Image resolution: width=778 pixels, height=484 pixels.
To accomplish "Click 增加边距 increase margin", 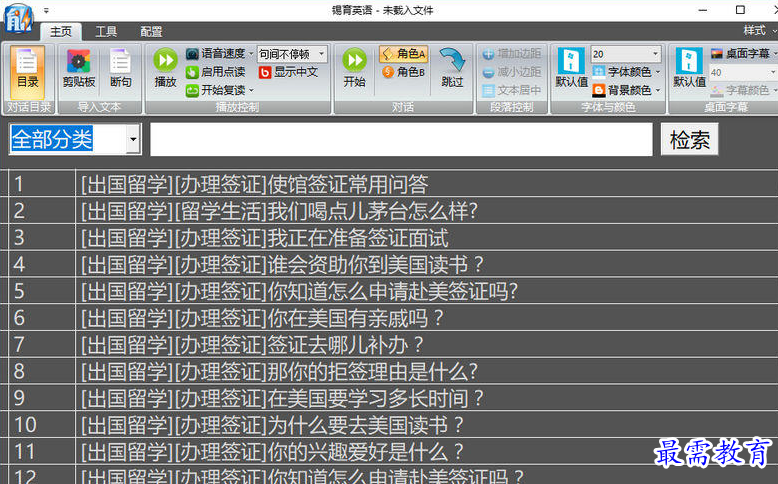I will [x=512, y=54].
